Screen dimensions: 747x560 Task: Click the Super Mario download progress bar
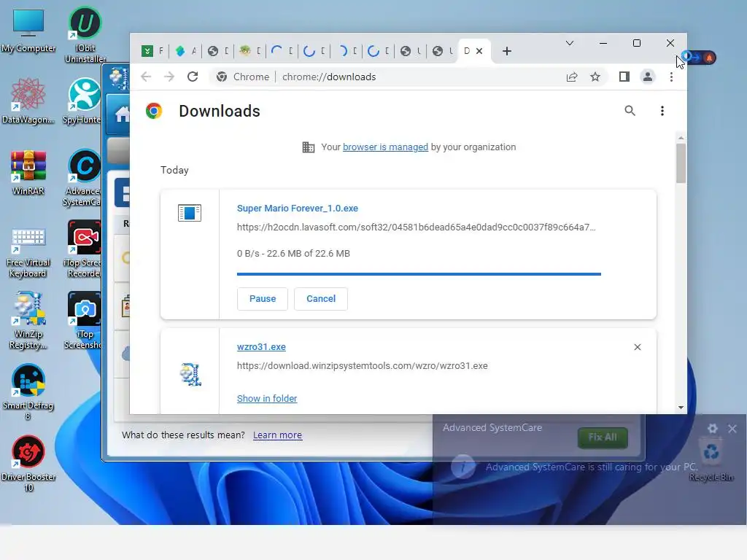tap(419, 274)
